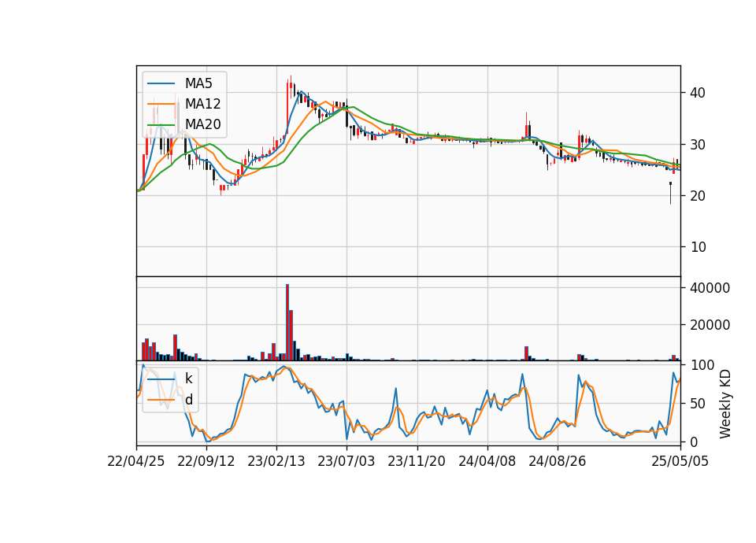This screenshot has height=543, width=756.
Task: Click the volume axis value 40000
Action: (710, 288)
